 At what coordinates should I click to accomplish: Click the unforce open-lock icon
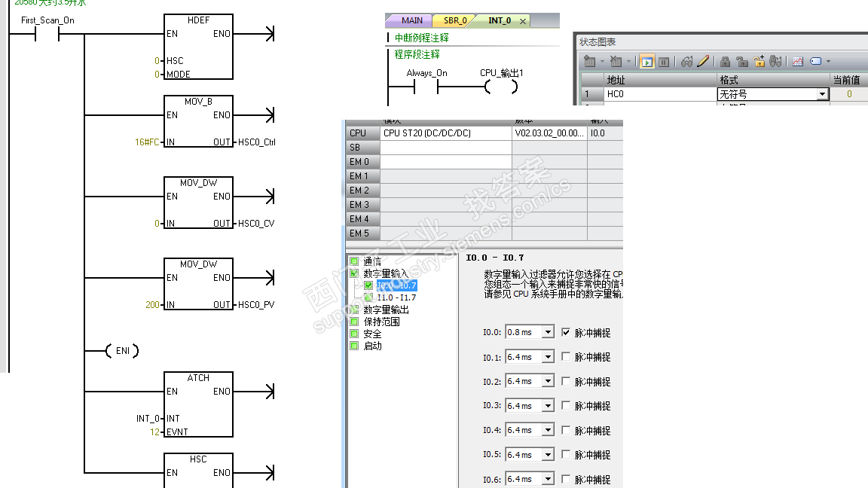742,62
